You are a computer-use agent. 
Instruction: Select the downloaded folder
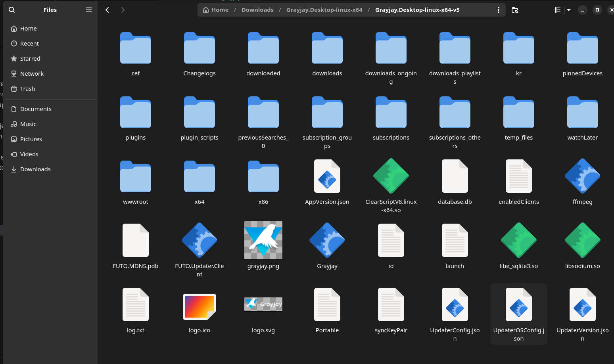(263, 48)
